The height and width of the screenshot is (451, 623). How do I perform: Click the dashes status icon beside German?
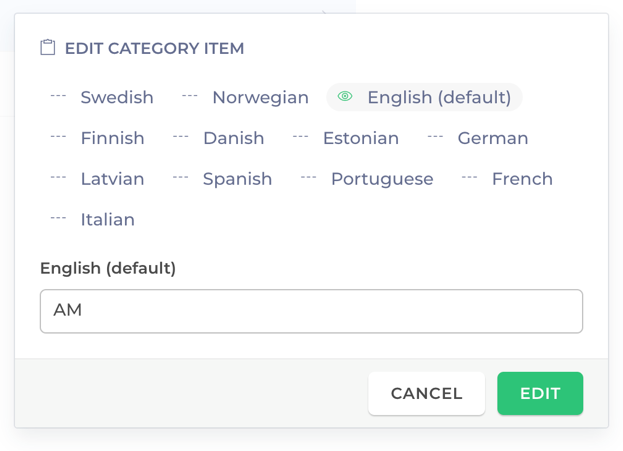pyautogui.click(x=435, y=137)
